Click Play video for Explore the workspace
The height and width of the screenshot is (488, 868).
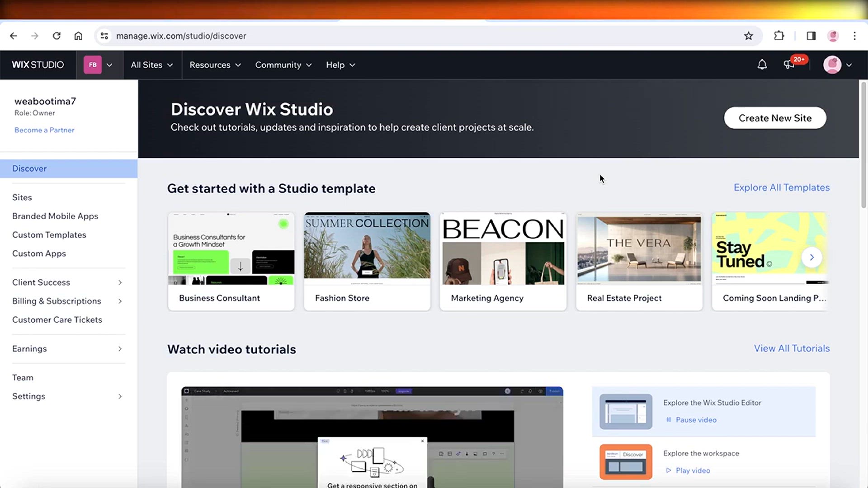coord(688,470)
